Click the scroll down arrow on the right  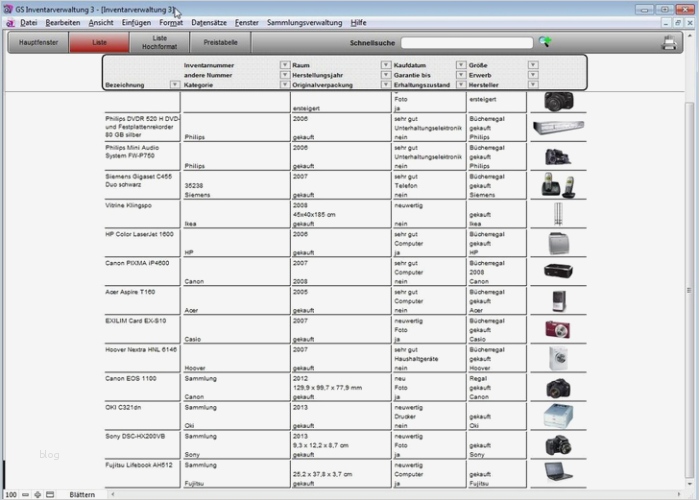pos(690,484)
